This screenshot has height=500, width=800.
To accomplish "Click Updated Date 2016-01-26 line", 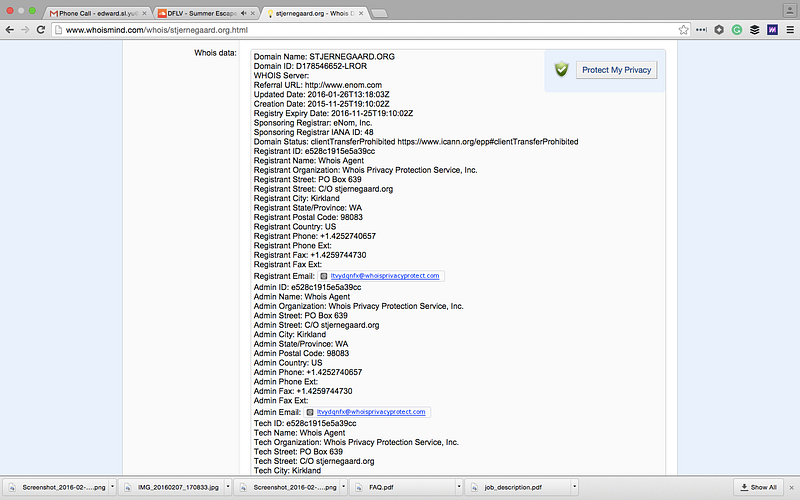I will [x=321, y=94].
